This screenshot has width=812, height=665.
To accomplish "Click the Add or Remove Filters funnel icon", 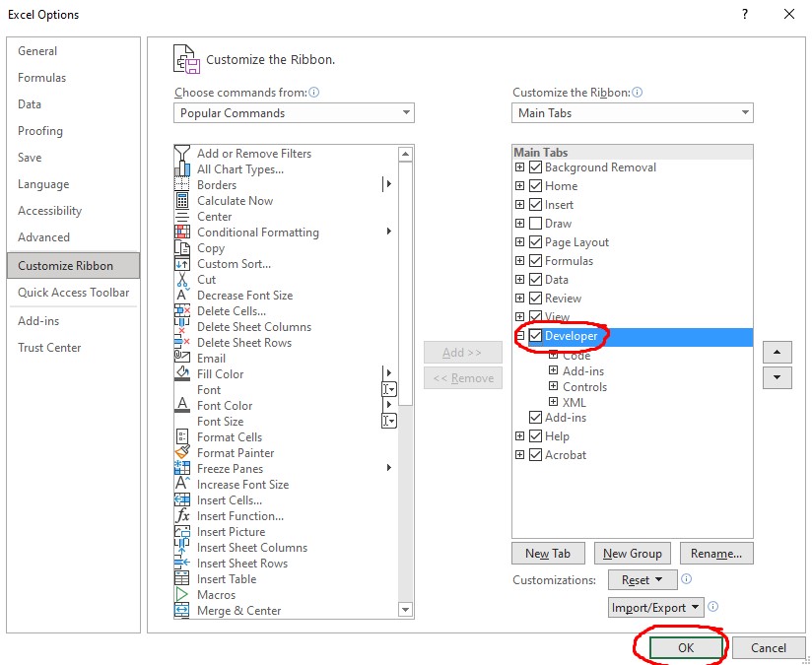I will (x=181, y=154).
